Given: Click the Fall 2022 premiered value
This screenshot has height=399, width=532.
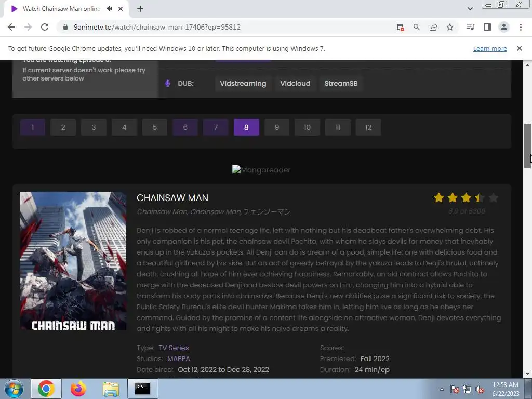Looking at the screenshot, I should (375, 358).
